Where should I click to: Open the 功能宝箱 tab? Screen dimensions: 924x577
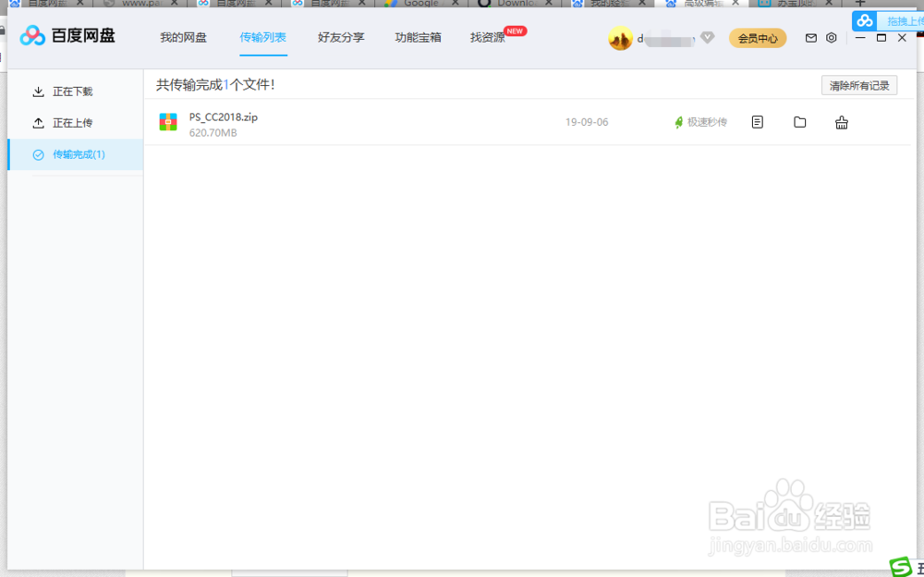(x=419, y=38)
